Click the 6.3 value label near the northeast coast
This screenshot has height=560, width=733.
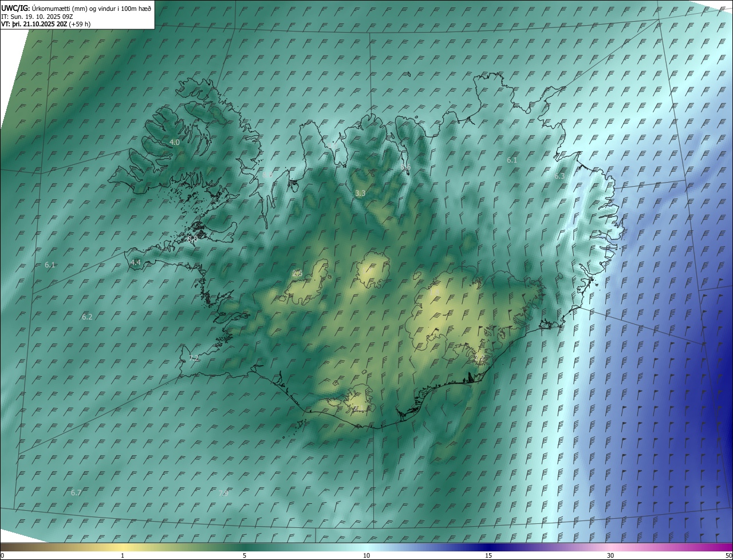click(x=559, y=176)
